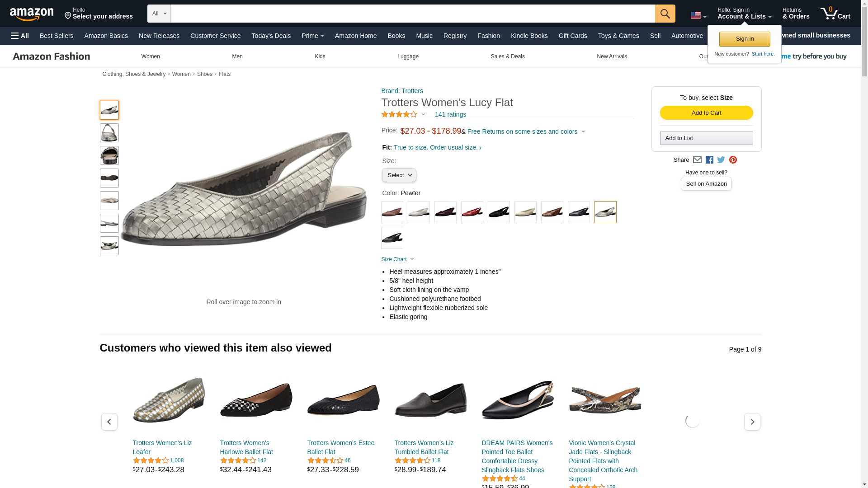Open the shopping cart icon
Screen dimensions: 868x488
835,14
